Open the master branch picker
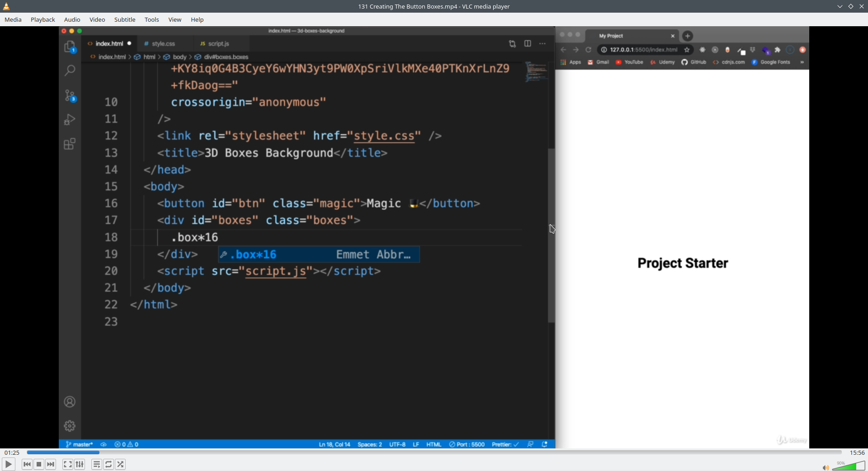The width and height of the screenshot is (868, 471). click(80, 444)
